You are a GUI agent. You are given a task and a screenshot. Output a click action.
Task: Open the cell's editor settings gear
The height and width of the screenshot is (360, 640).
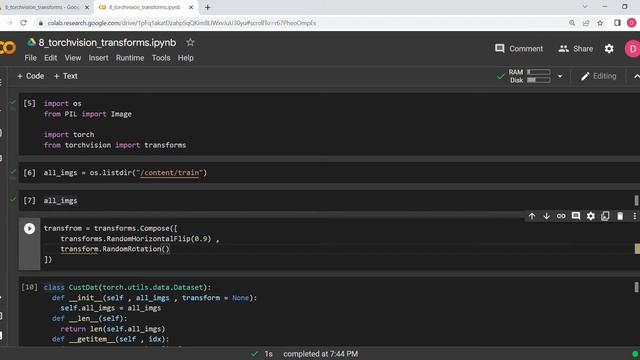tap(591, 216)
